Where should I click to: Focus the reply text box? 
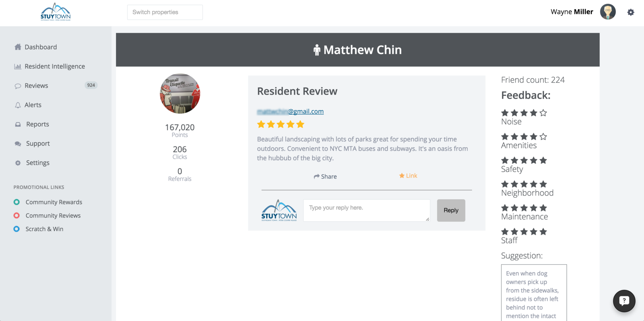click(x=367, y=210)
